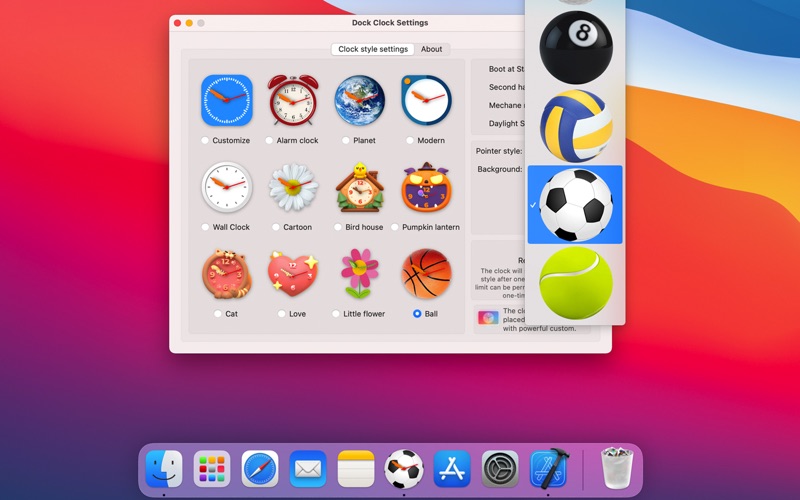Choose the tennis ball background in popup
Image resolution: width=800 pixels, height=500 pixels.
[x=576, y=283]
